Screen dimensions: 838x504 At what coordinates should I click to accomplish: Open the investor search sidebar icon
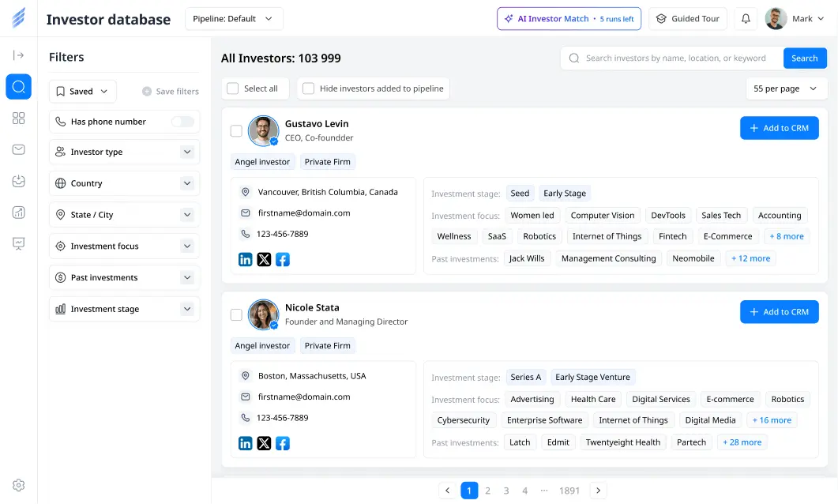click(19, 87)
